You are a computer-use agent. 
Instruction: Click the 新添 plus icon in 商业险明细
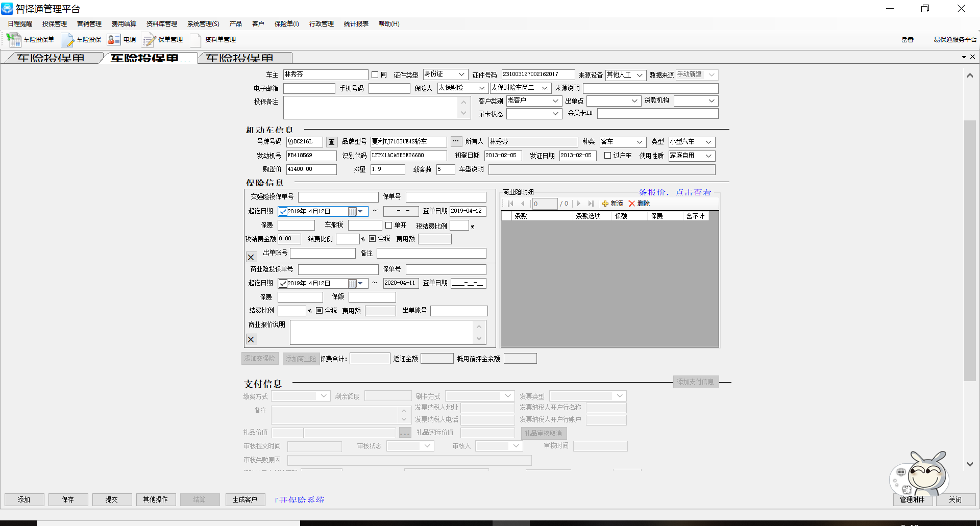click(605, 204)
